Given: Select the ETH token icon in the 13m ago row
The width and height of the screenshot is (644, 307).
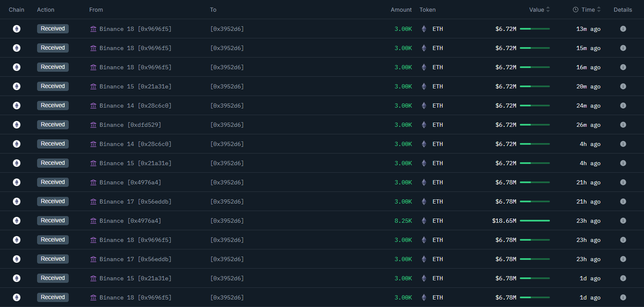Looking at the screenshot, I should click(x=424, y=29).
